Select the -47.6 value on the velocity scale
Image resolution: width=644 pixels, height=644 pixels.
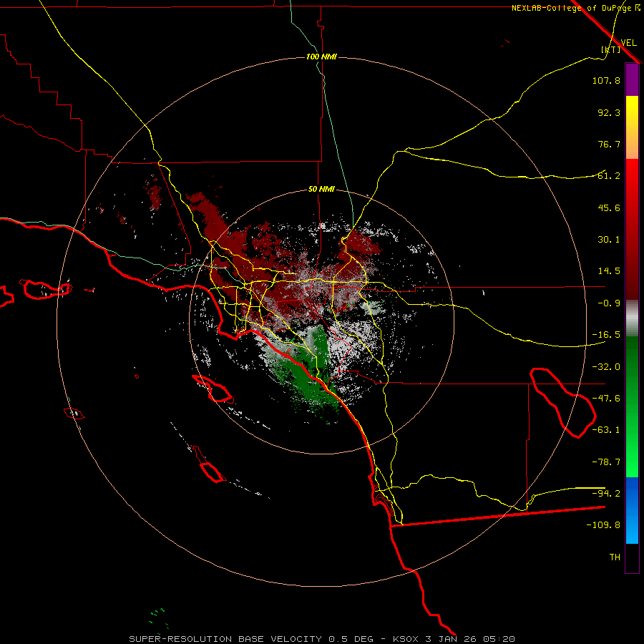point(606,399)
